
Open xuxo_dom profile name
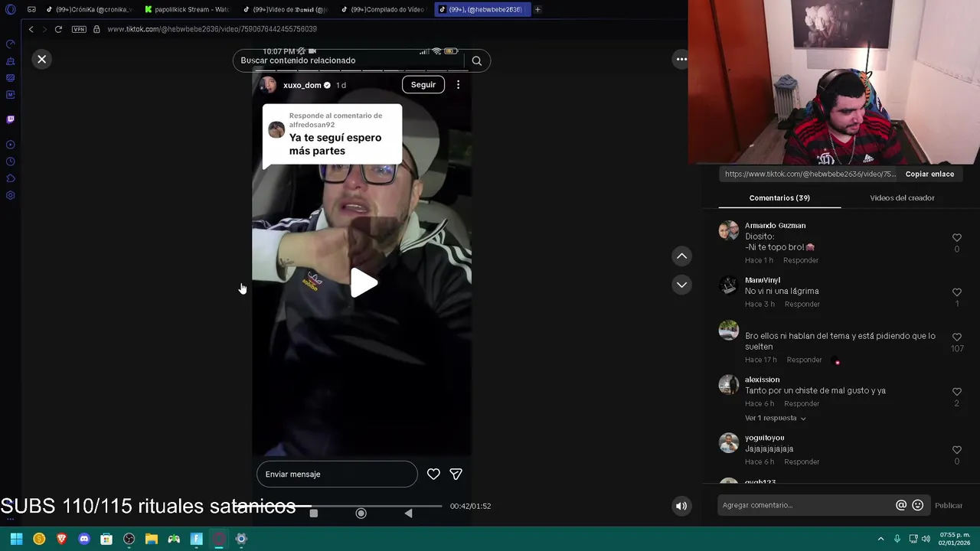click(302, 85)
